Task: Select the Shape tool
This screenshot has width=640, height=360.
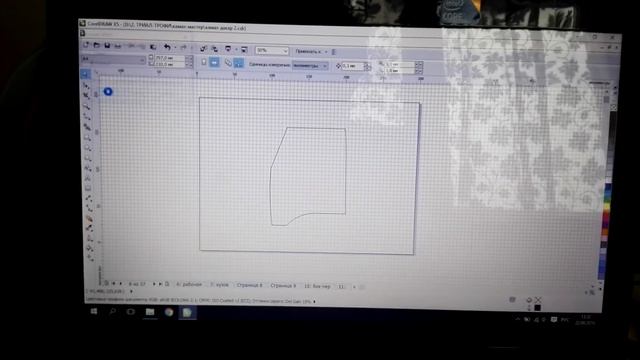Action: click(x=86, y=85)
